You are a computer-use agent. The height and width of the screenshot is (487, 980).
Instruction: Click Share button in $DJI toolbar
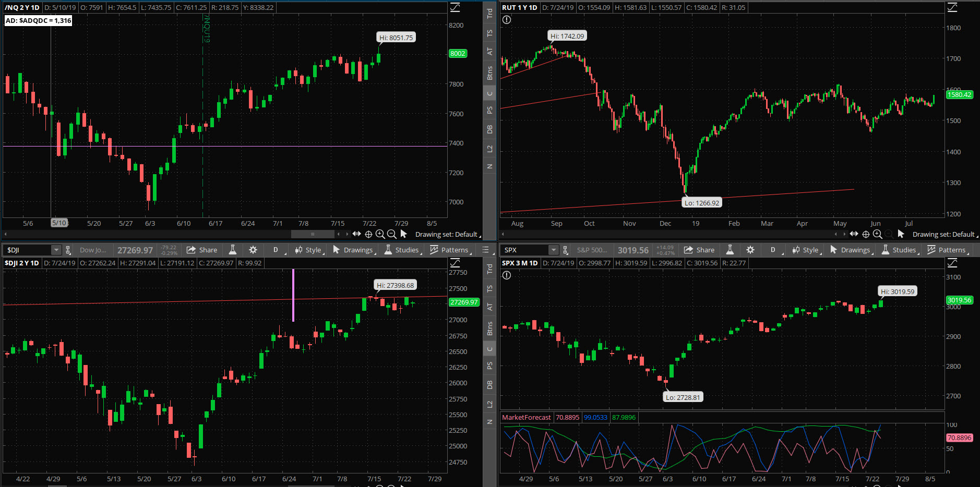click(x=202, y=250)
